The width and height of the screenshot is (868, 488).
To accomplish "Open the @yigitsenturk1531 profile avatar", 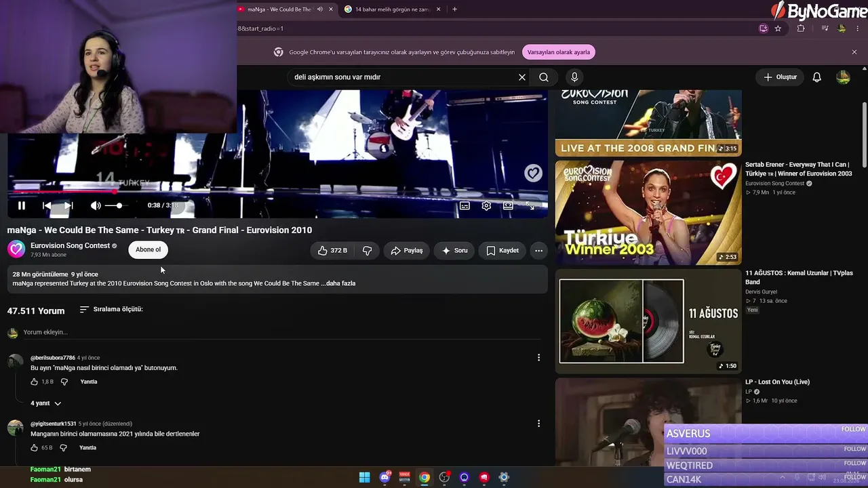I will coord(15,428).
